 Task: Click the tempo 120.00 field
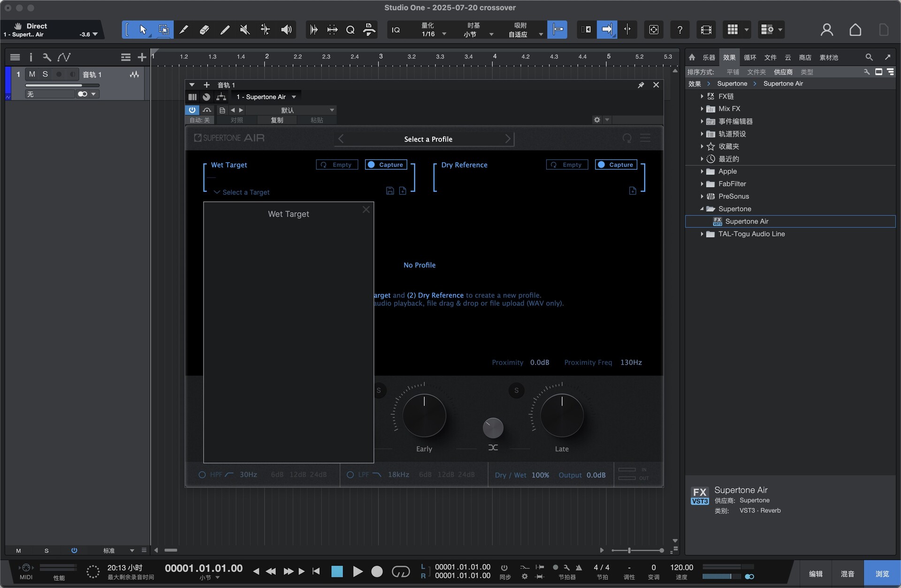point(681,567)
